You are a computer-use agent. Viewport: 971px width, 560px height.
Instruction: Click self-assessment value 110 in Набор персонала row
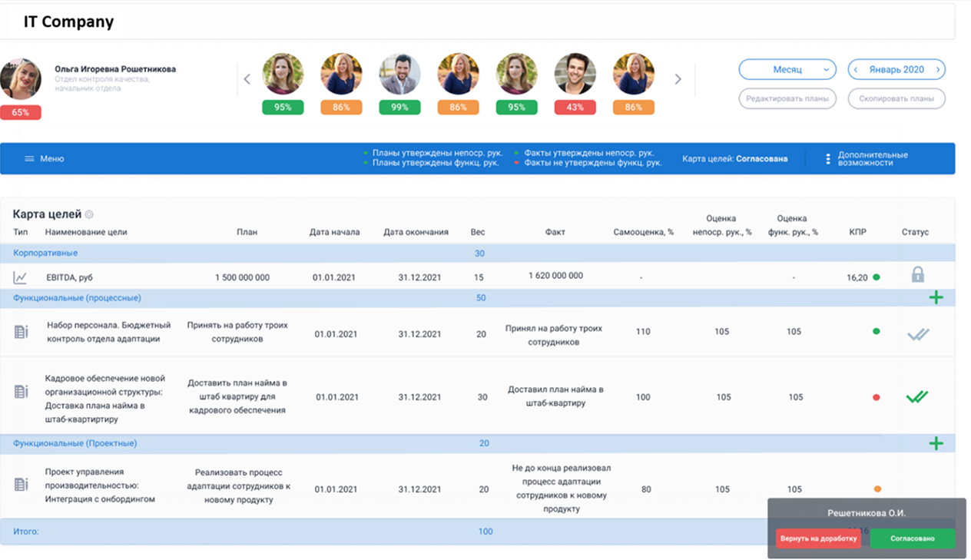(643, 332)
